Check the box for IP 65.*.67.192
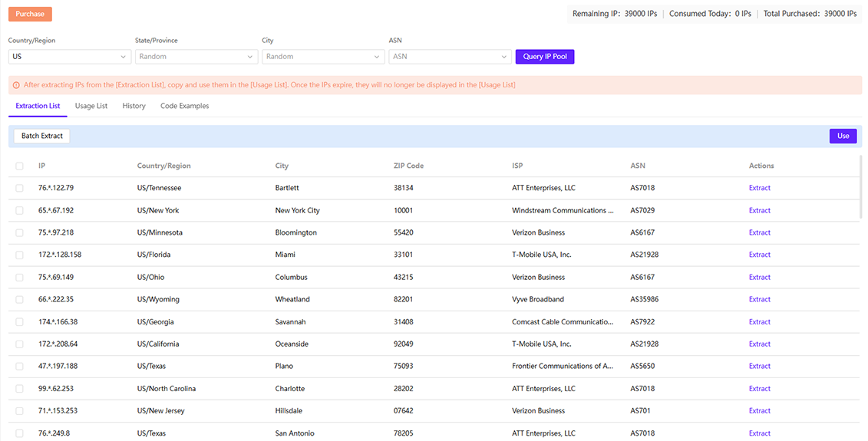 point(19,210)
